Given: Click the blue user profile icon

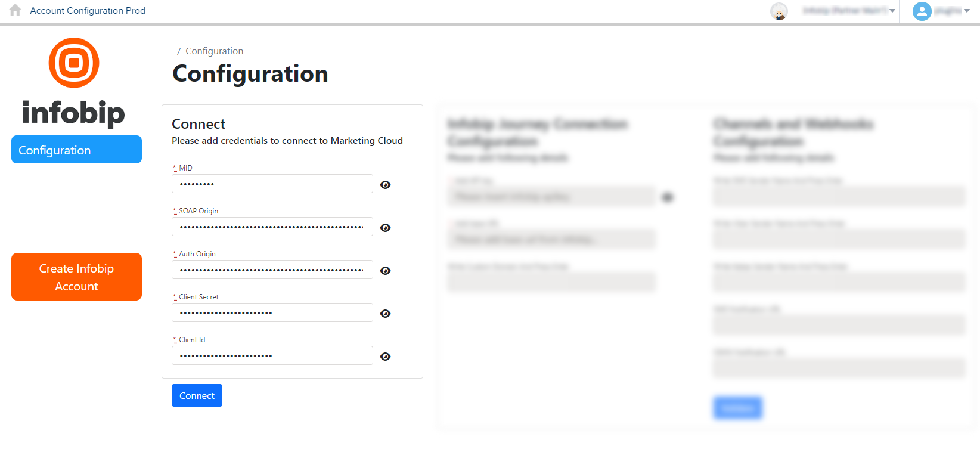Looking at the screenshot, I should click(922, 11).
